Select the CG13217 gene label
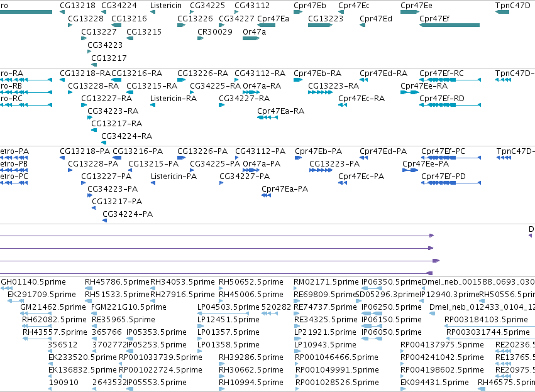This screenshot has width=535, height=392. 109,58
